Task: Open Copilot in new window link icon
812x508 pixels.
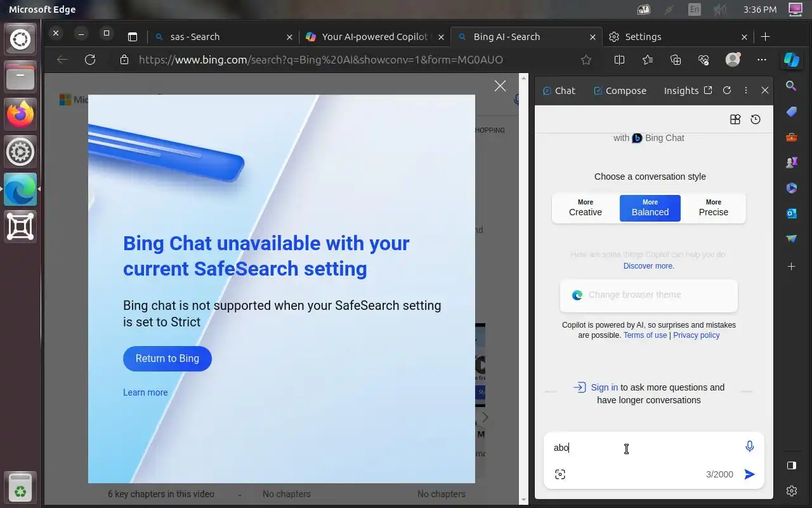Action: [708, 90]
